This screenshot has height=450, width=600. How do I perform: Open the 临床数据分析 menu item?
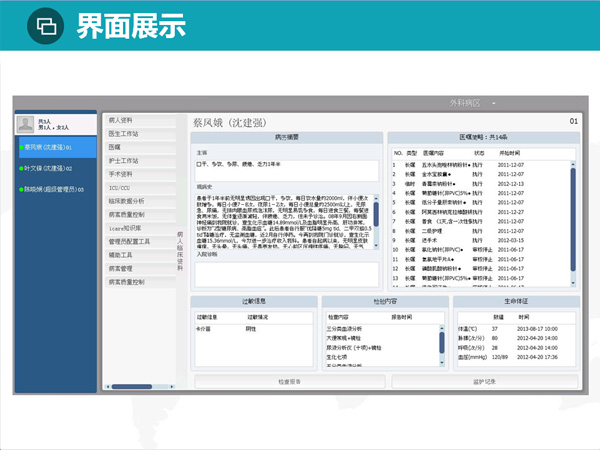tap(140, 201)
